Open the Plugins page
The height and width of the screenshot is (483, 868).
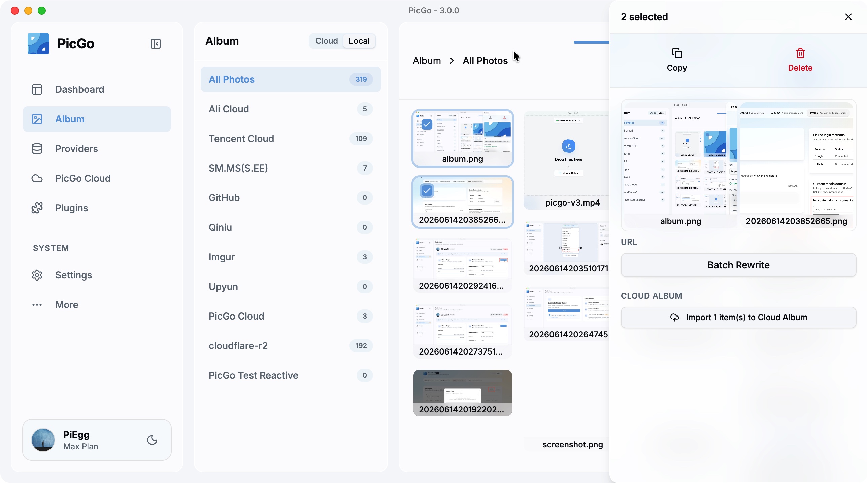97,208
